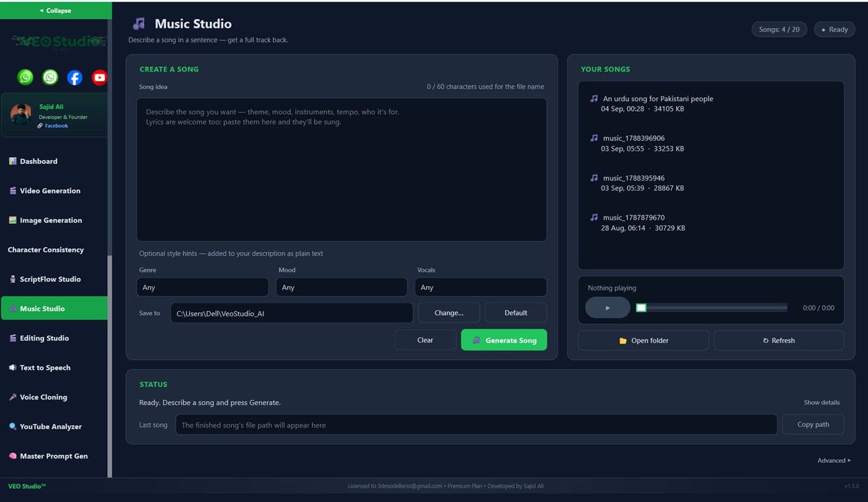Click the Video Generation clapperboard icon
This screenshot has height=502, width=868.
point(12,190)
